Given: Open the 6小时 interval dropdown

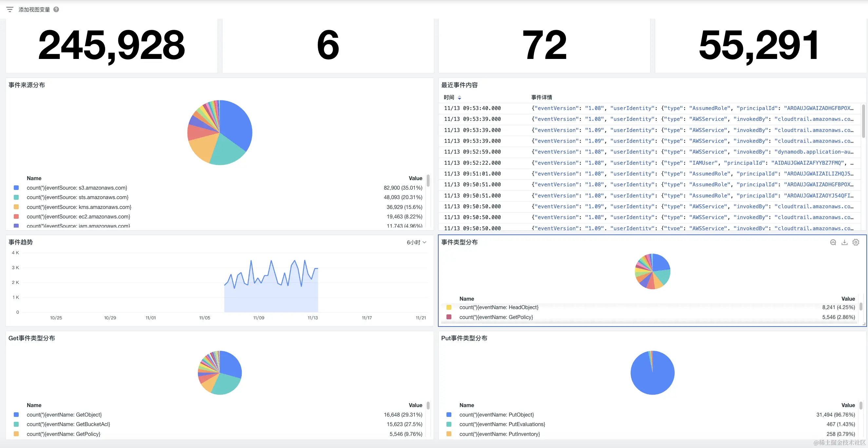Looking at the screenshot, I should coord(413,242).
